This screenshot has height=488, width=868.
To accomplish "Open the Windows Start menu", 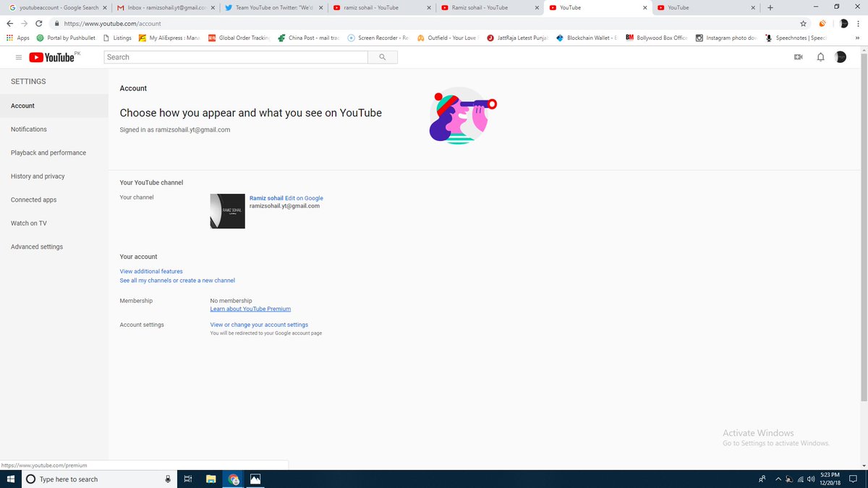I will click(x=11, y=479).
